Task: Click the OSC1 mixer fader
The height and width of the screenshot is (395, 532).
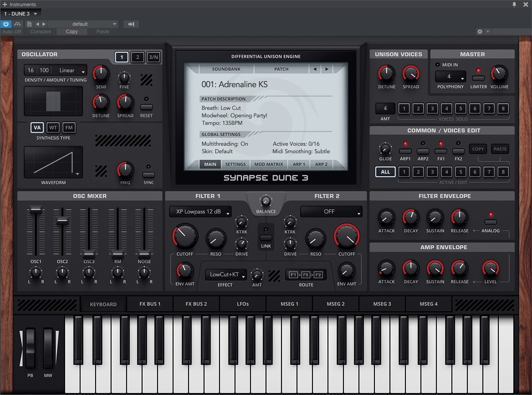Action: pos(36,210)
